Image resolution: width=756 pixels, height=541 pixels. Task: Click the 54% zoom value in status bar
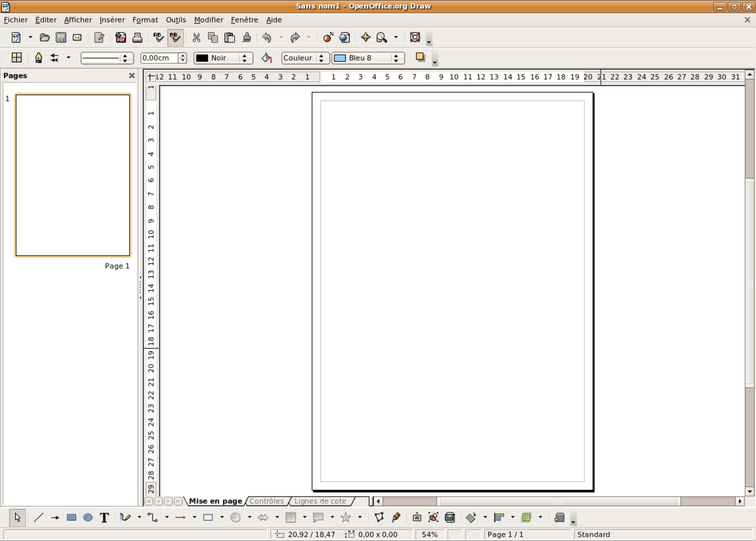point(430,535)
